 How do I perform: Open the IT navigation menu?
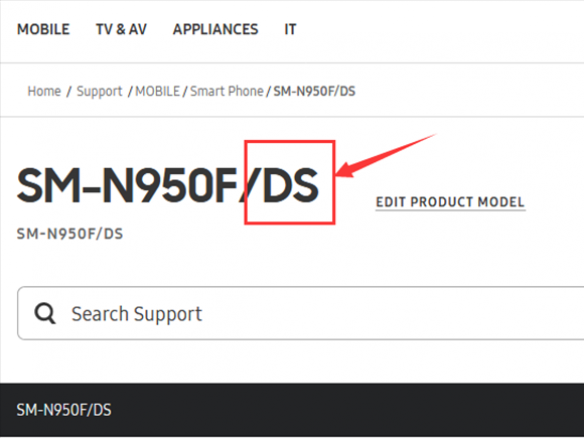pos(290,29)
